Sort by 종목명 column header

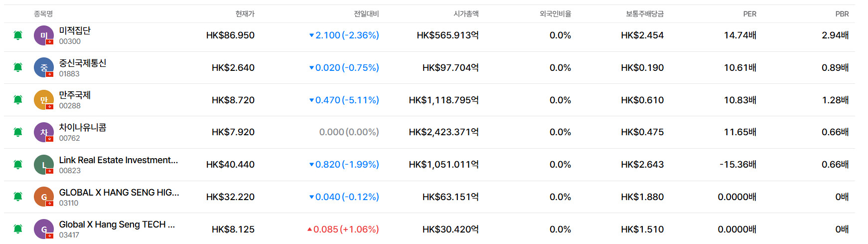click(x=43, y=14)
